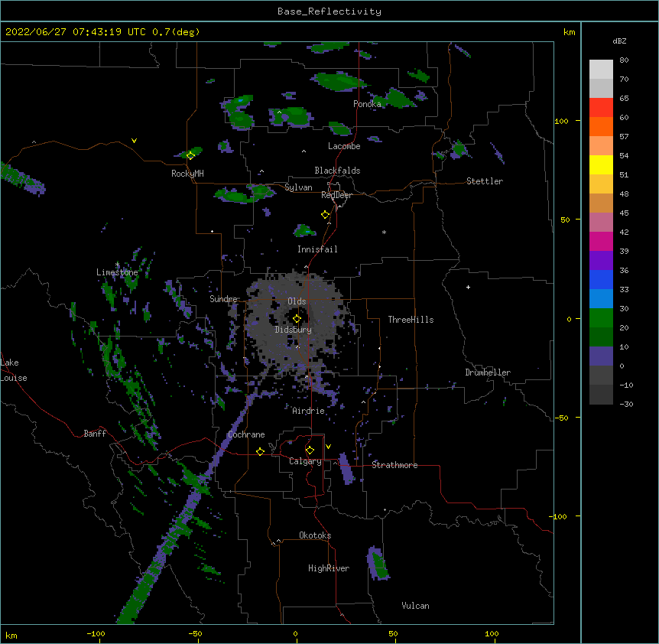659x644 pixels.
Task: Click the Vulcan label
Action: (x=415, y=606)
